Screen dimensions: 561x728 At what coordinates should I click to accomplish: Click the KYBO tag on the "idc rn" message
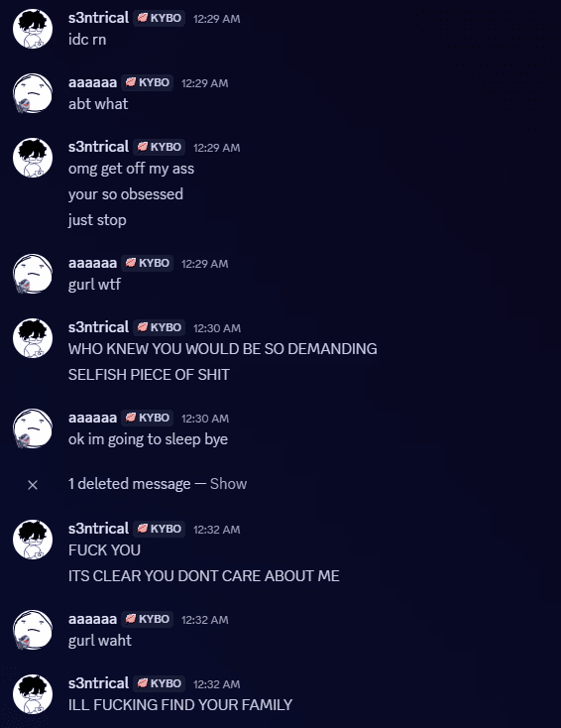(160, 18)
